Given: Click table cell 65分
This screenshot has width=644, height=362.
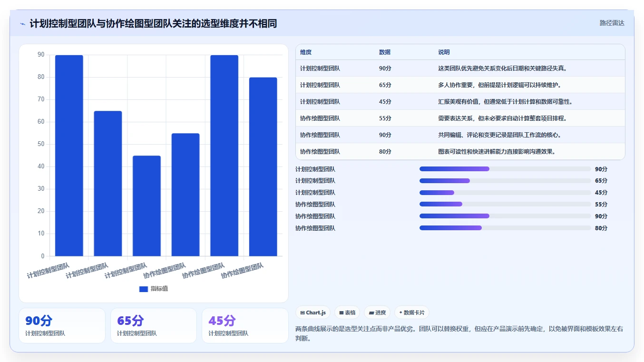Looking at the screenshot, I should click(x=385, y=85).
